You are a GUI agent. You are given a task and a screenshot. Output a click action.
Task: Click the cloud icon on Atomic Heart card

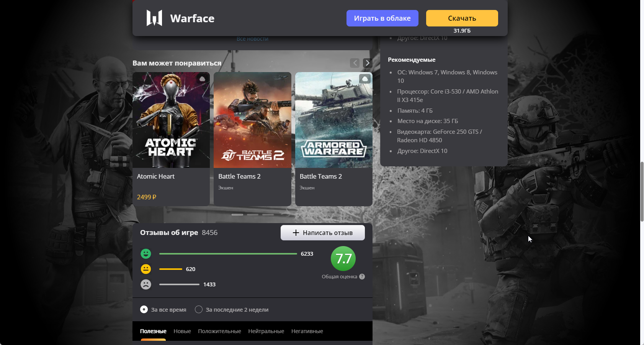202,79
